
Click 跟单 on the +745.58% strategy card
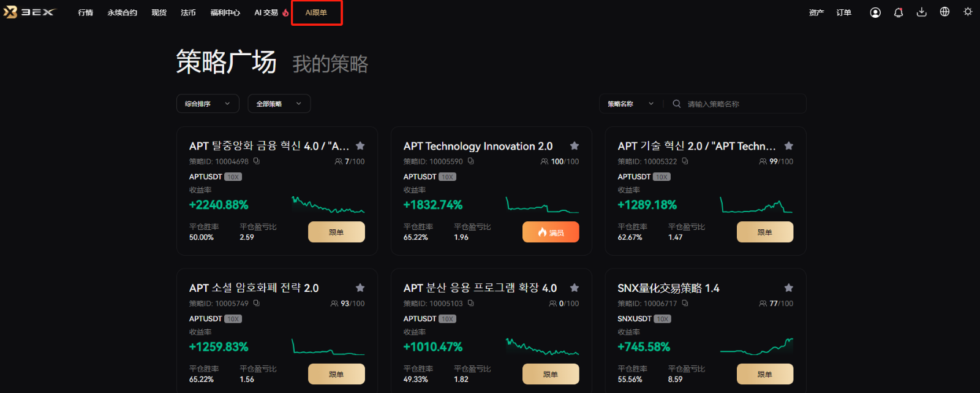[x=765, y=374]
